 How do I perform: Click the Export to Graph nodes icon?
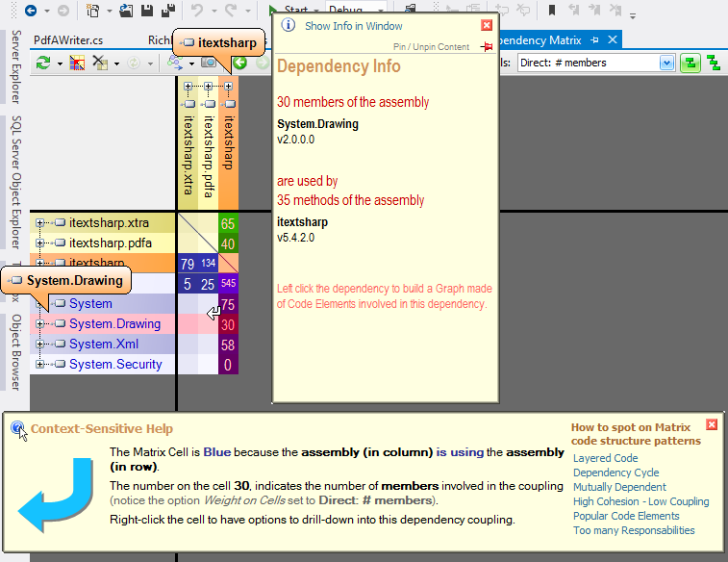point(175,63)
